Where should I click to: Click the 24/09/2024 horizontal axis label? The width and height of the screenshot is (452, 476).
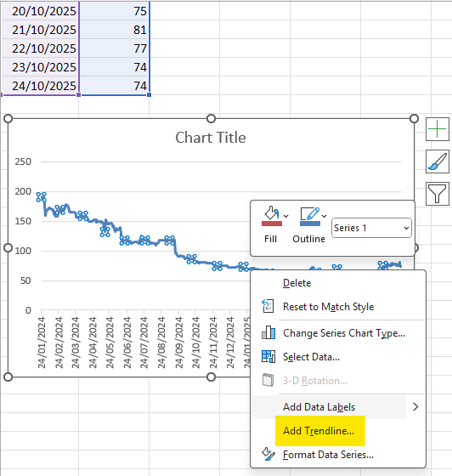[x=178, y=343]
